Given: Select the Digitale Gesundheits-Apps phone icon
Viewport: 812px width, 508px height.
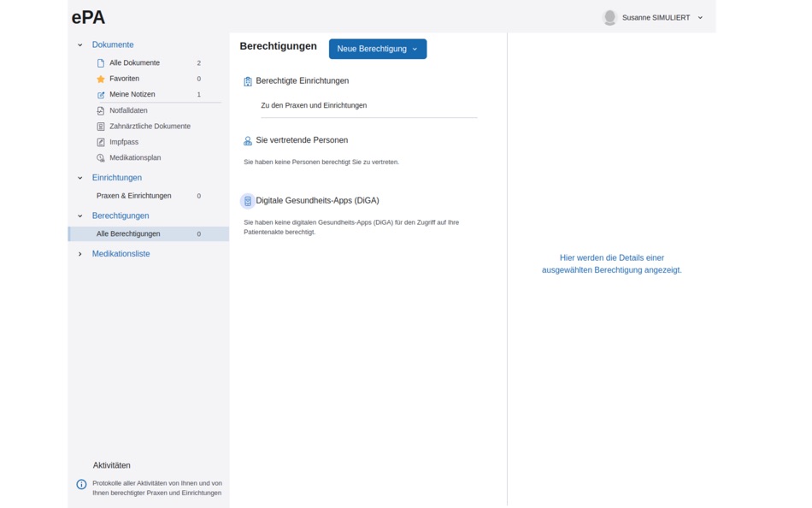Looking at the screenshot, I should coord(247,201).
